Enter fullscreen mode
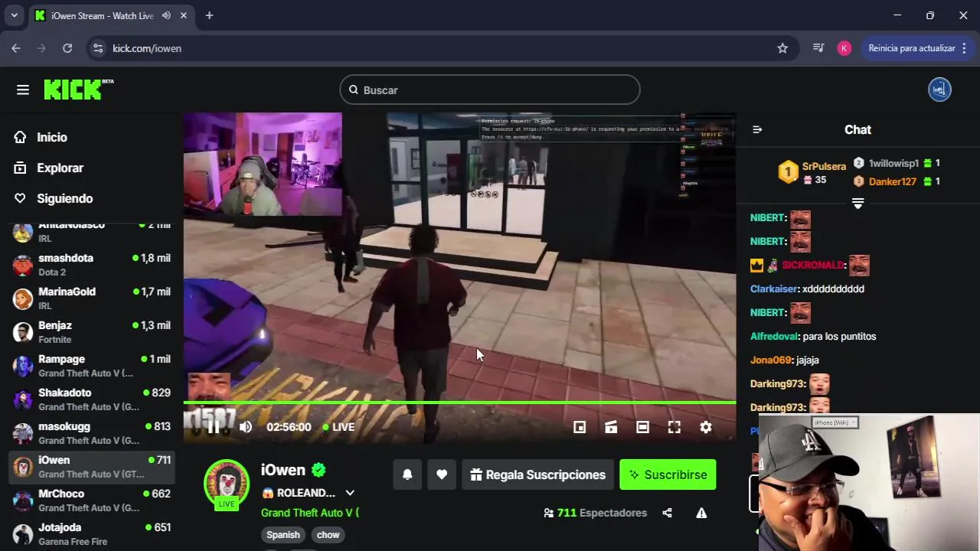980x551 pixels. click(x=674, y=427)
